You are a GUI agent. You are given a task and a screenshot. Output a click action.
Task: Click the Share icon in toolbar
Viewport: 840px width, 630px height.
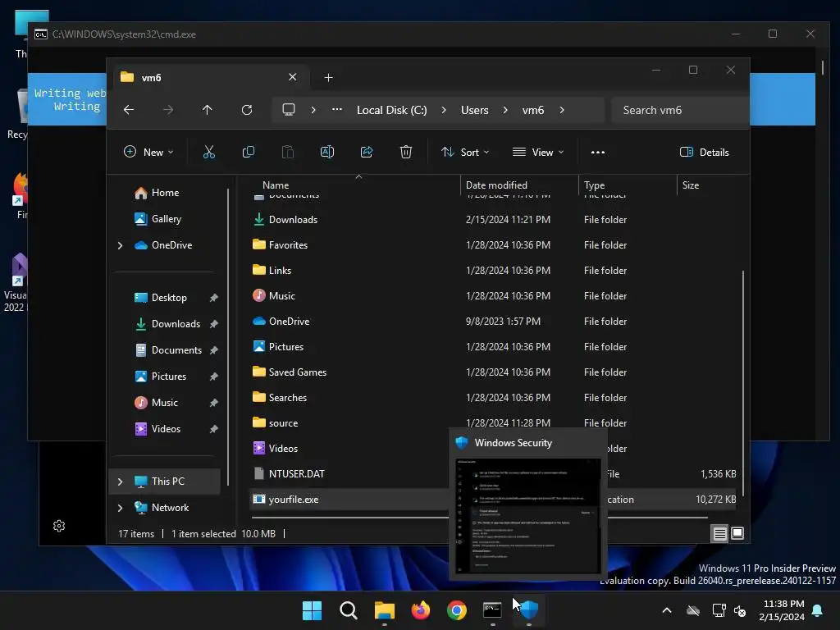pos(367,152)
